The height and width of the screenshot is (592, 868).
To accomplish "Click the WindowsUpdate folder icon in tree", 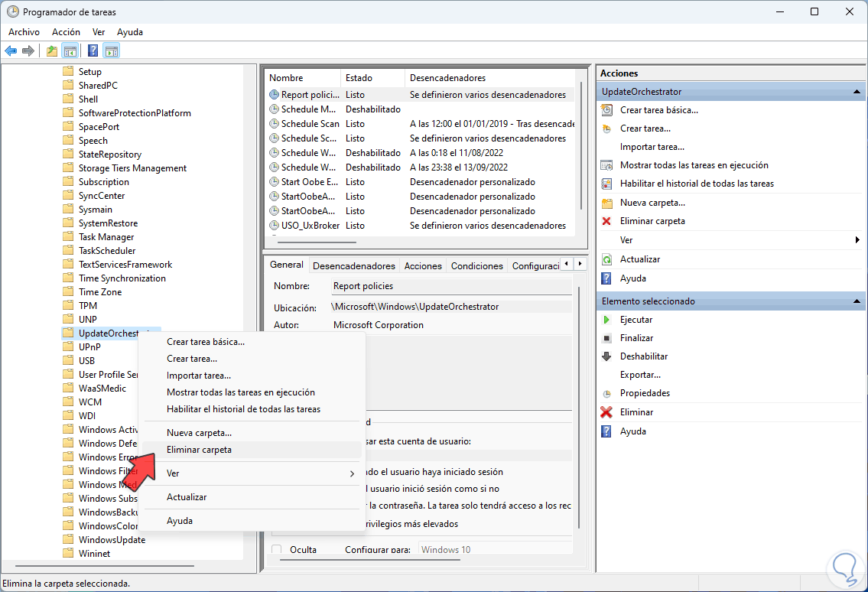I will pyautogui.click(x=68, y=539).
